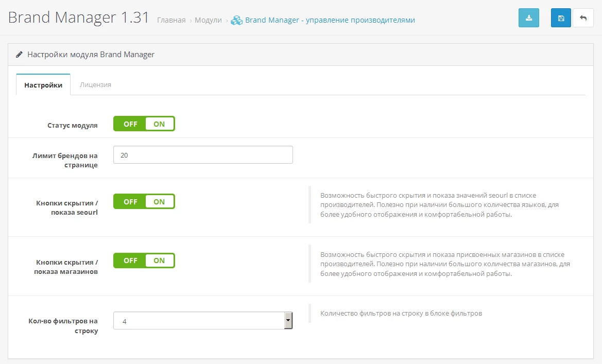Viewport: 602px width, 364px height.
Task: Open the Главная breadcrumb link
Action: click(x=171, y=20)
